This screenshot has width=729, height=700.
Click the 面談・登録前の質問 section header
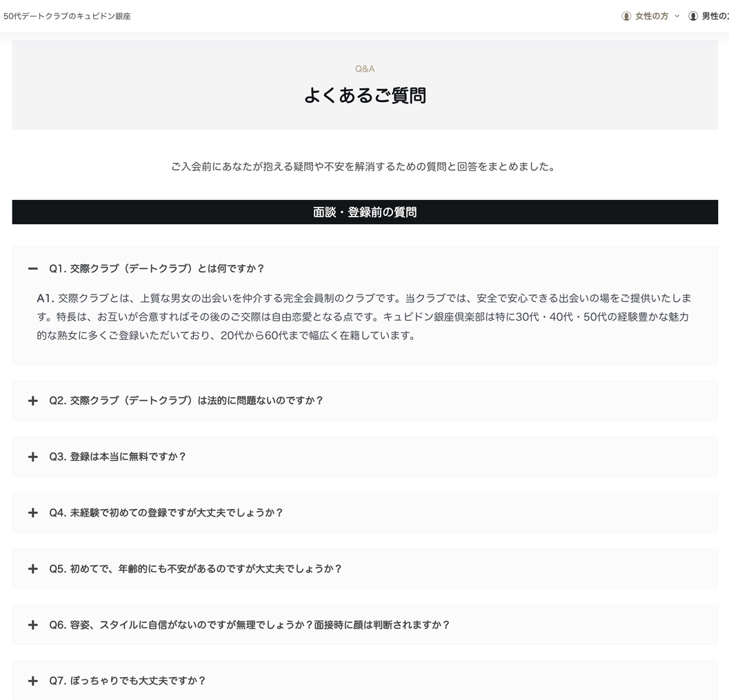(364, 212)
